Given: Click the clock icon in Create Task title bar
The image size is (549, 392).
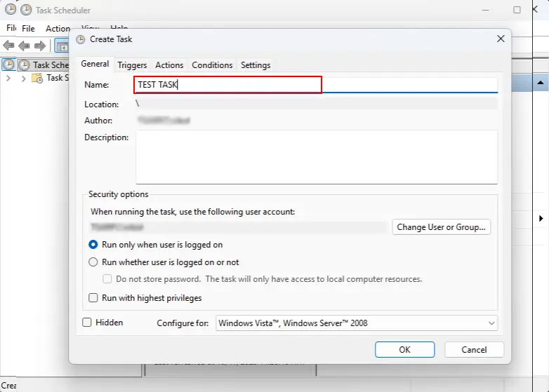Looking at the screenshot, I should (x=81, y=39).
